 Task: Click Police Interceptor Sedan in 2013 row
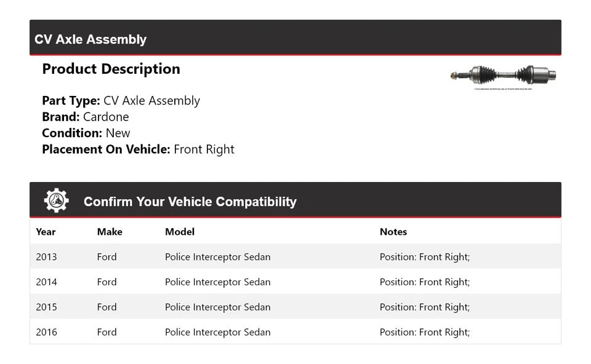217,257
